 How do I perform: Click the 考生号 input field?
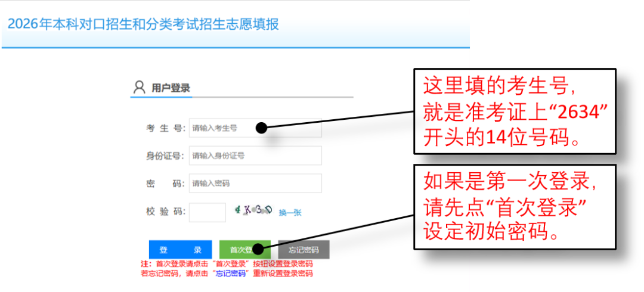point(255,128)
